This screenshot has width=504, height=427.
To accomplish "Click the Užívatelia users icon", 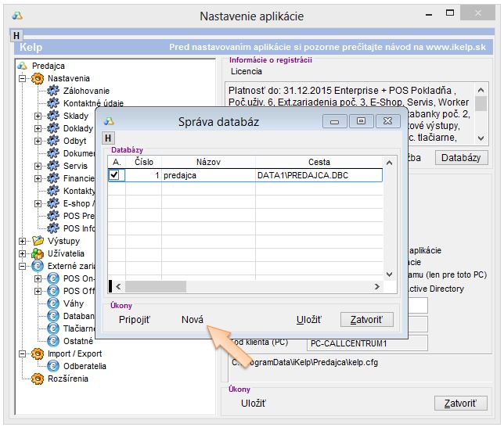I will (x=38, y=253).
